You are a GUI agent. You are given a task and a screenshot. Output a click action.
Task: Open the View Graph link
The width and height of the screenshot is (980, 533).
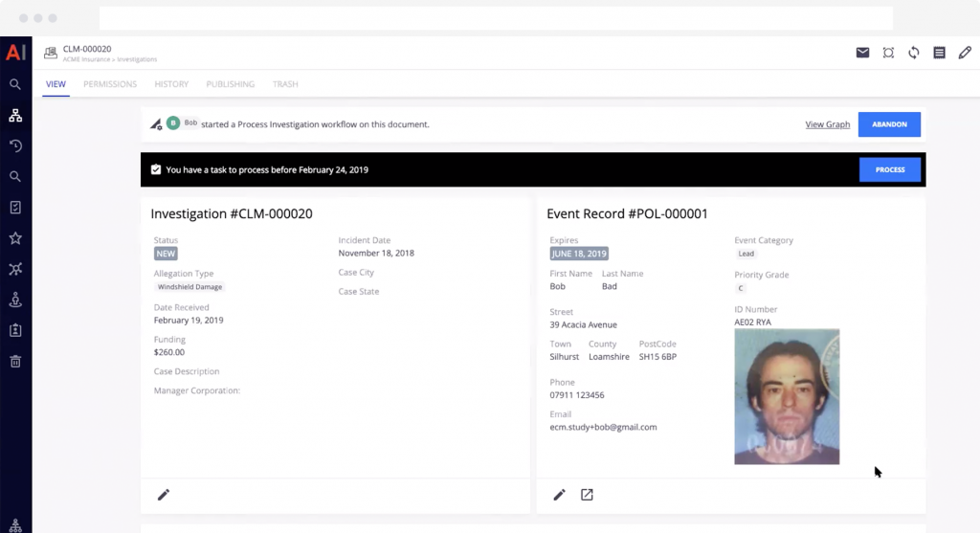[x=827, y=124]
